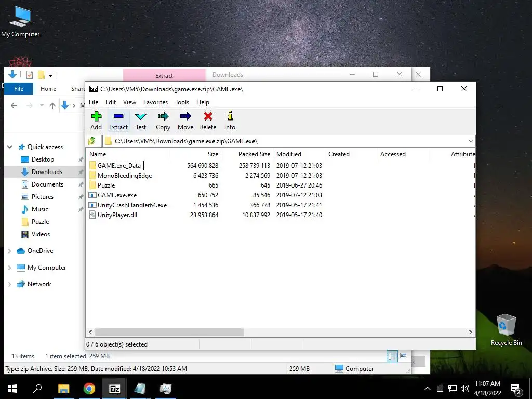The height and width of the screenshot is (399, 532).
Task: Click the Extract toolbar button in 7-Zip
Action: coord(118,121)
